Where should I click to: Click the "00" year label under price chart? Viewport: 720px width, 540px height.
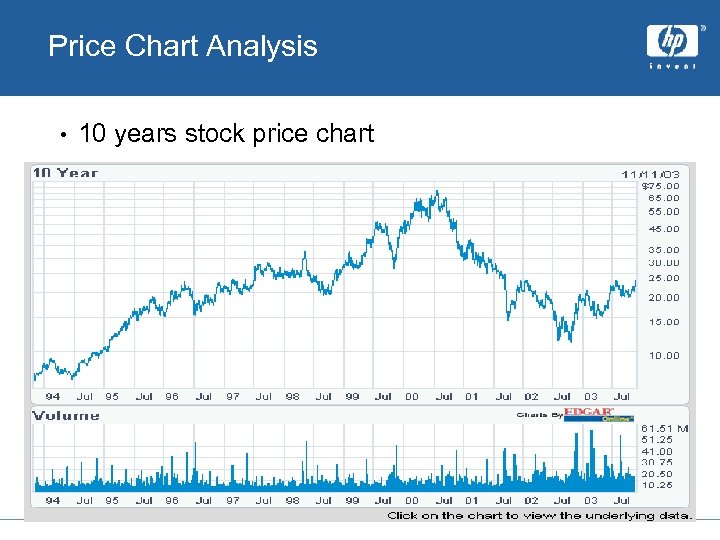click(x=412, y=396)
